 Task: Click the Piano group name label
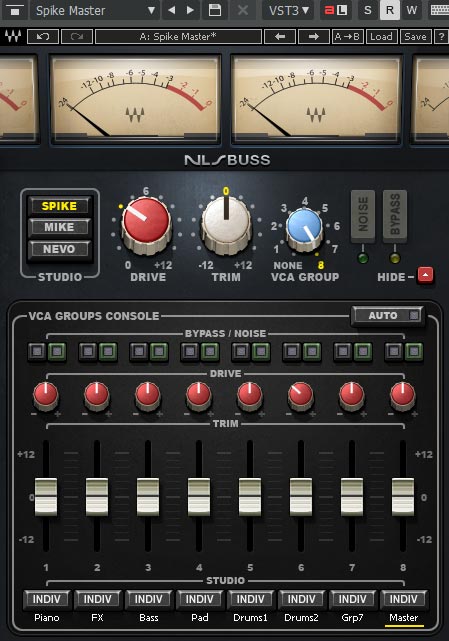(x=46, y=618)
